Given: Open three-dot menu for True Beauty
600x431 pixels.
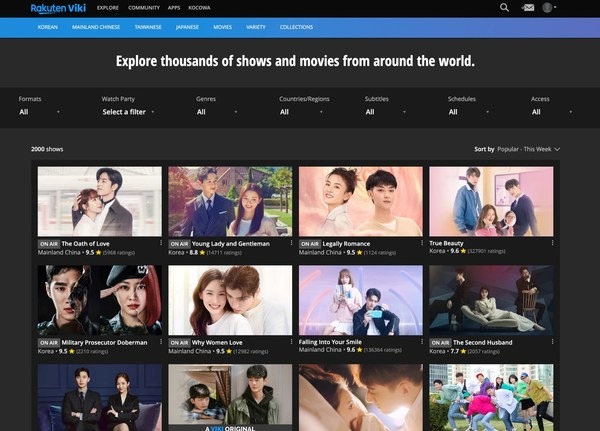Looking at the screenshot, I should [x=554, y=243].
